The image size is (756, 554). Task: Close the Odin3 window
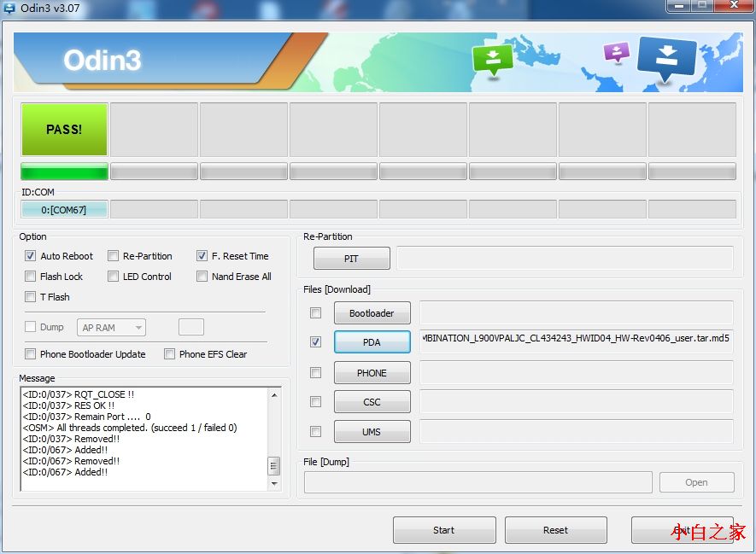(735, 5)
